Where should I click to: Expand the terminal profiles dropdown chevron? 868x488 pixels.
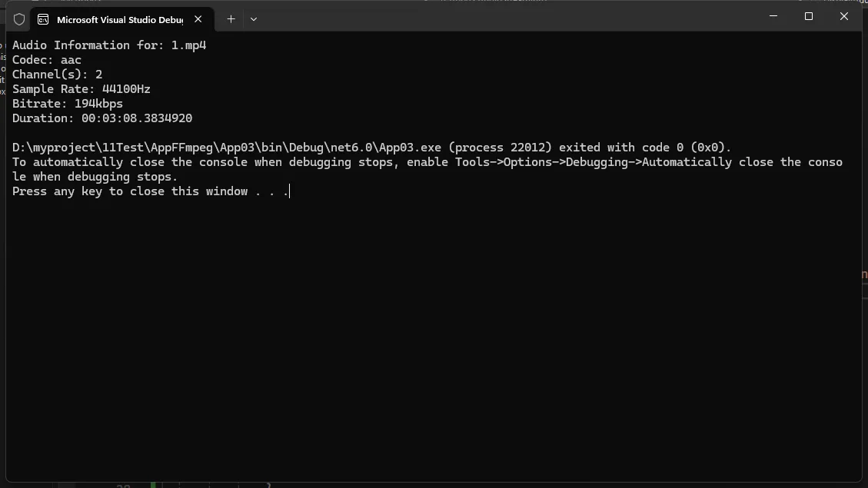(254, 19)
